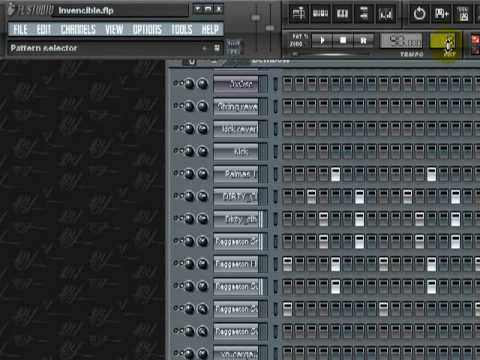Click the 3xOsc channel volume knob
Screen dimensions: 480x360
203,84
